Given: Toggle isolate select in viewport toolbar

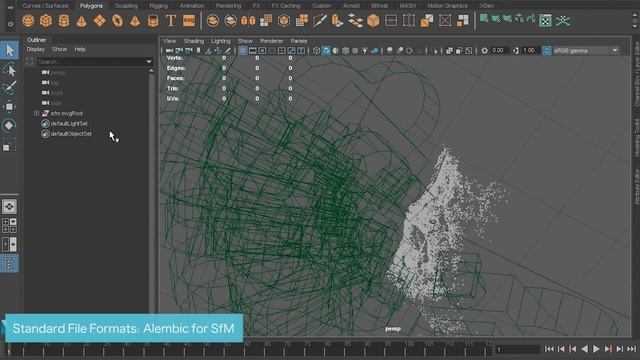Looking at the screenshot, I should pyautogui.click(x=436, y=51).
